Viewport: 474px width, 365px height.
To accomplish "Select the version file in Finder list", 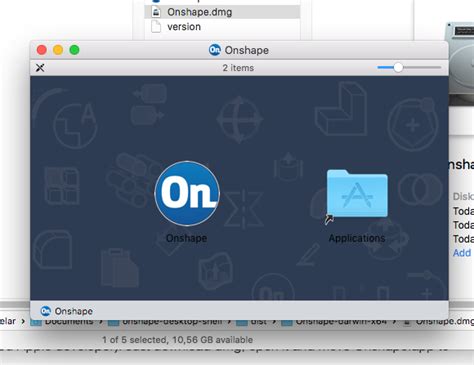I will click(184, 27).
